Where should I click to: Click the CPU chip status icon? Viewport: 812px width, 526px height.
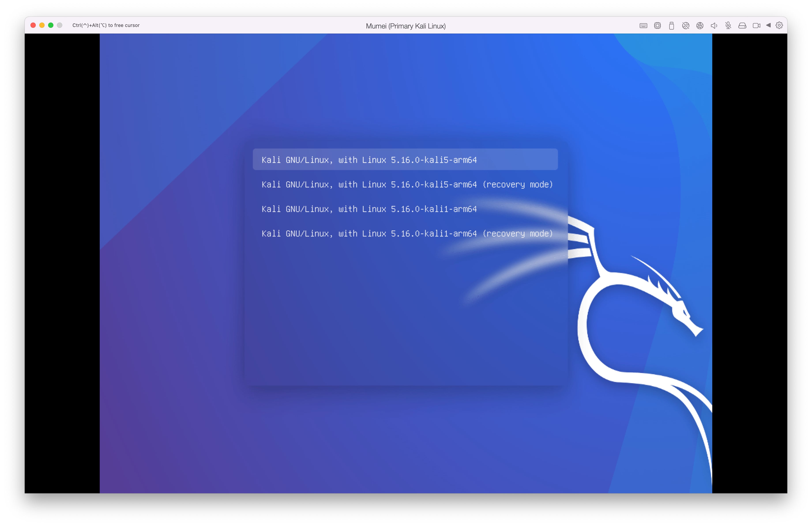click(658, 26)
